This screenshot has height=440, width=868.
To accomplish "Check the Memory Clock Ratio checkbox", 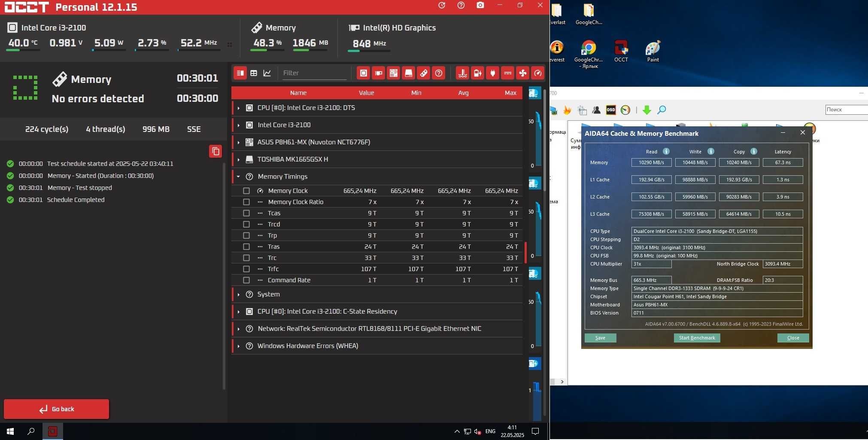I will 246,202.
